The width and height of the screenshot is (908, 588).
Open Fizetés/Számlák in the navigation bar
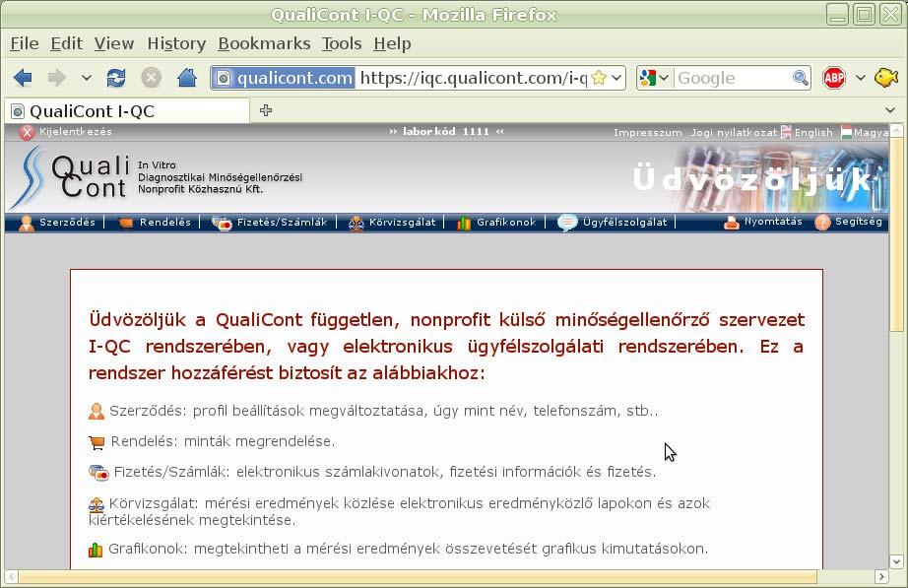[x=282, y=222]
